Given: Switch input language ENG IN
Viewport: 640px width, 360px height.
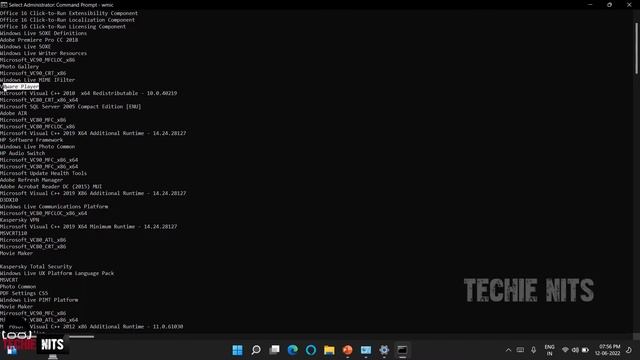Looking at the screenshot, I should click(x=549, y=350).
